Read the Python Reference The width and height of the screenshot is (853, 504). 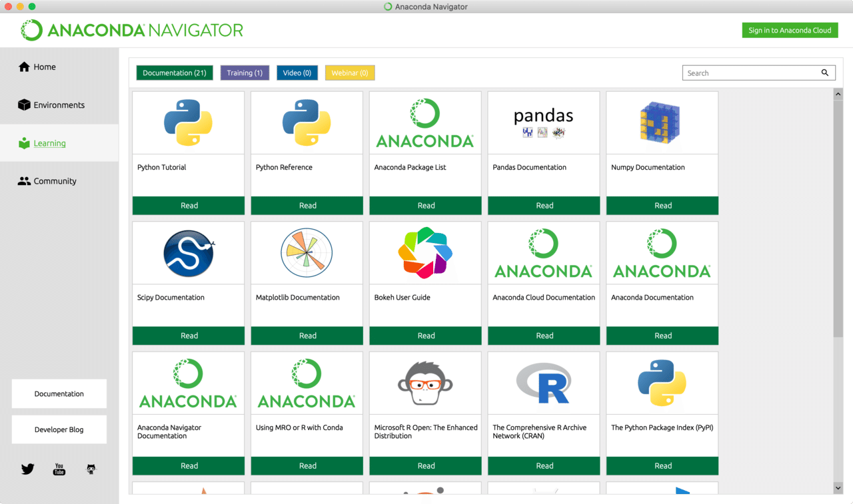tap(307, 206)
